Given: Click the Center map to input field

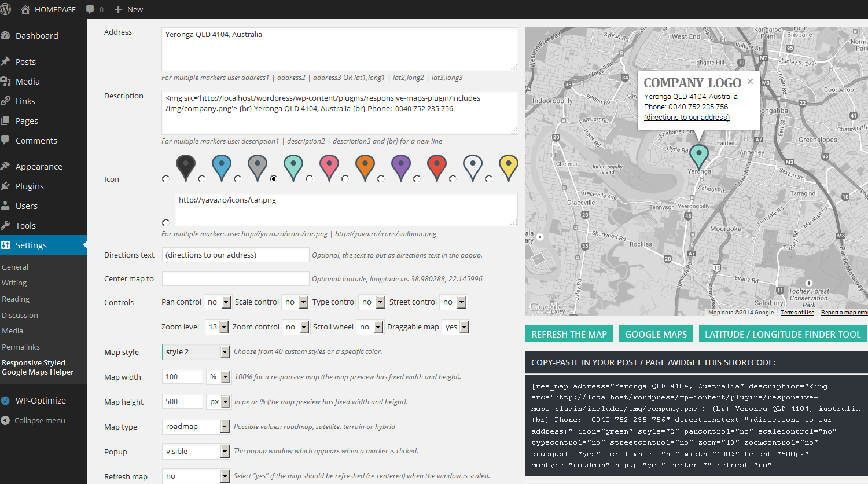Looking at the screenshot, I should coord(236,278).
